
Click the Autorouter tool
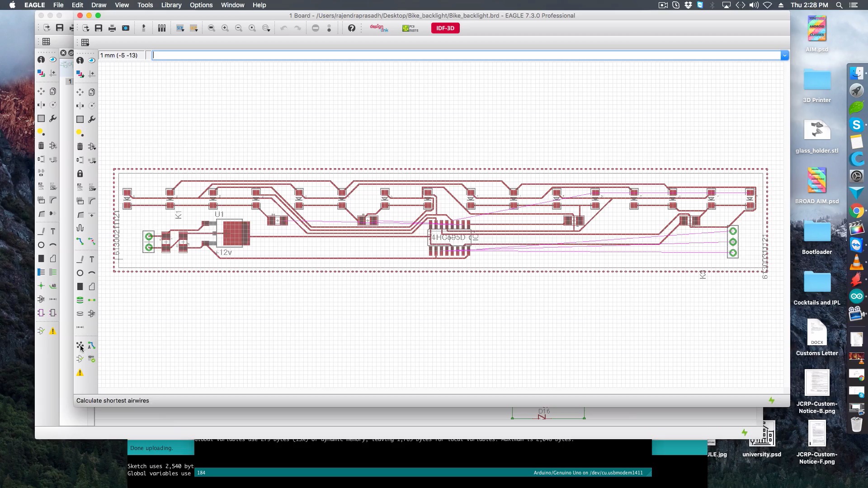click(92, 346)
